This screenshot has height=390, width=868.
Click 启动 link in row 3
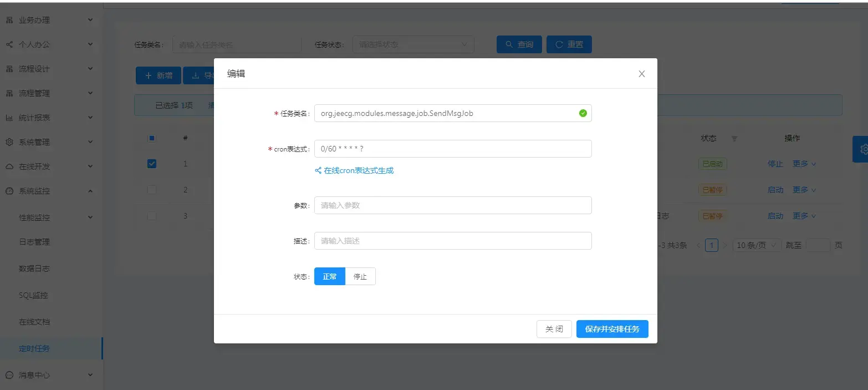775,216
